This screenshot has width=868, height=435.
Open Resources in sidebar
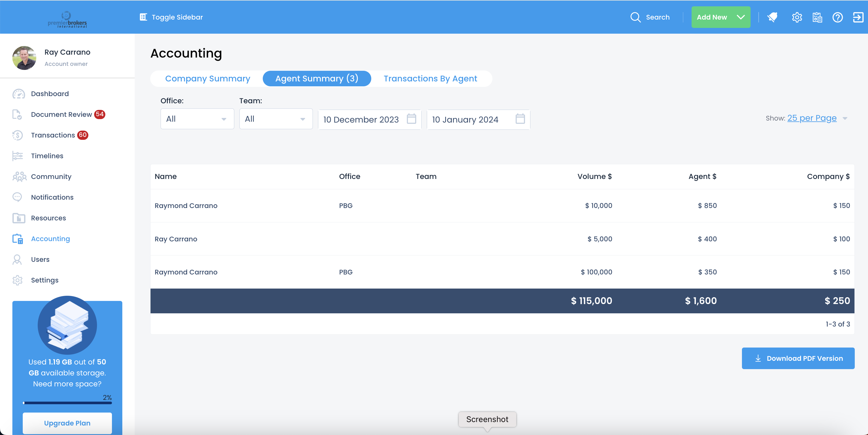(x=49, y=218)
